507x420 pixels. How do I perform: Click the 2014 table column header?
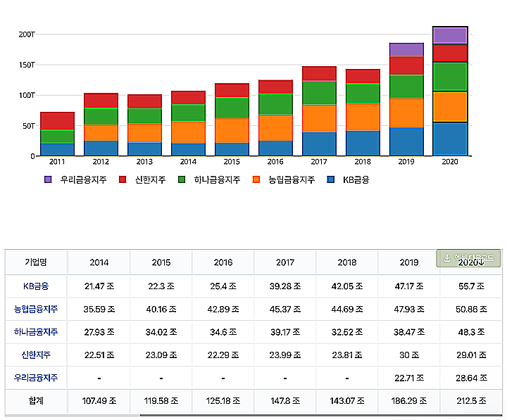[99, 262]
